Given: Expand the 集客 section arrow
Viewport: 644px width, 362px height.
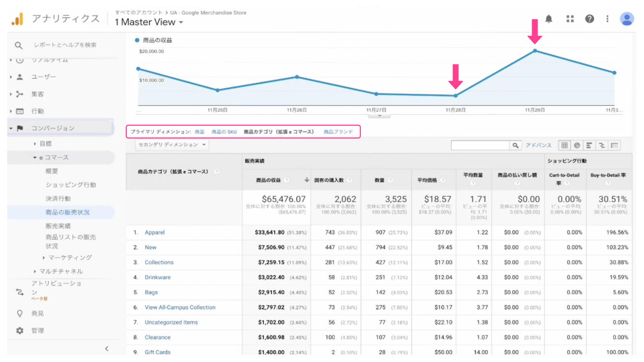Looking at the screenshot, I should [11, 94].
